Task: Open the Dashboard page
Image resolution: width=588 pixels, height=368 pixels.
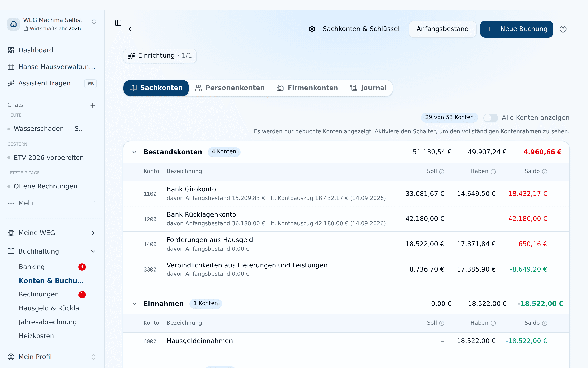Action: pos(52,50)
